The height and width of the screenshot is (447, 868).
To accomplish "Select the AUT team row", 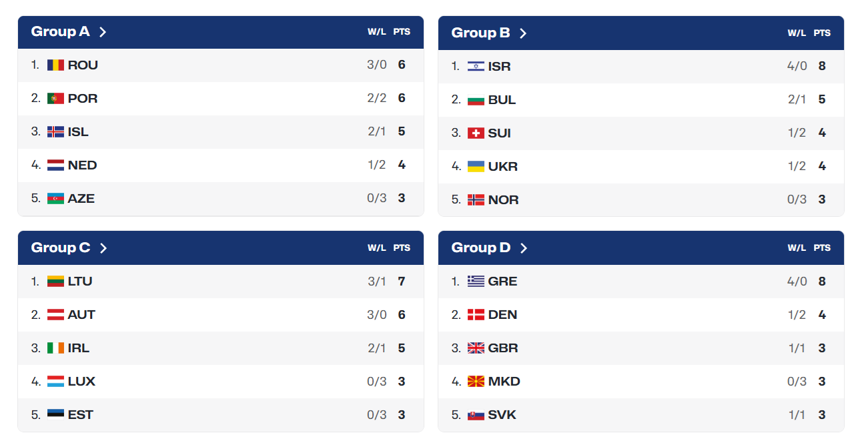I will click(x=221, y=315).
